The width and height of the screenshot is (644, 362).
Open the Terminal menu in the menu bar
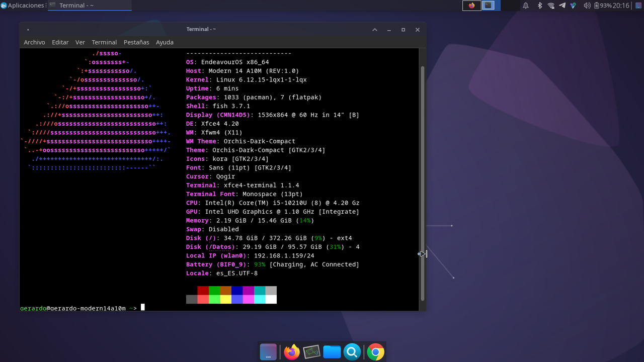coord(104,42)
